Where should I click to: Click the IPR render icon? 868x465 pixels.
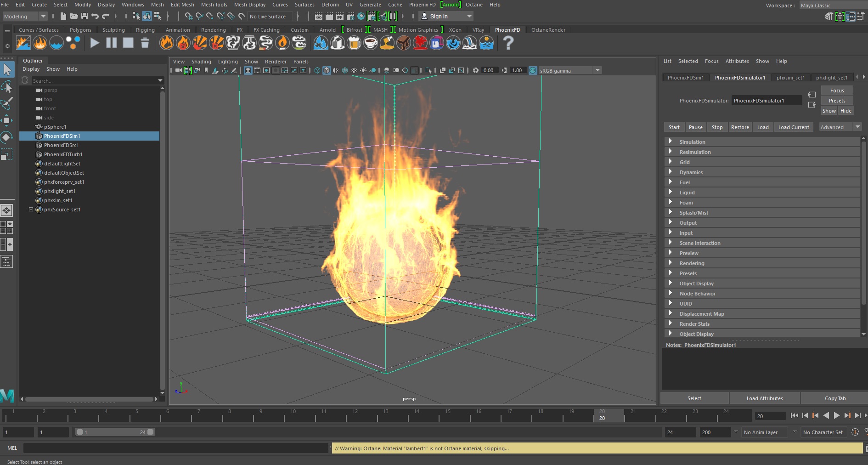click(340, 17)
